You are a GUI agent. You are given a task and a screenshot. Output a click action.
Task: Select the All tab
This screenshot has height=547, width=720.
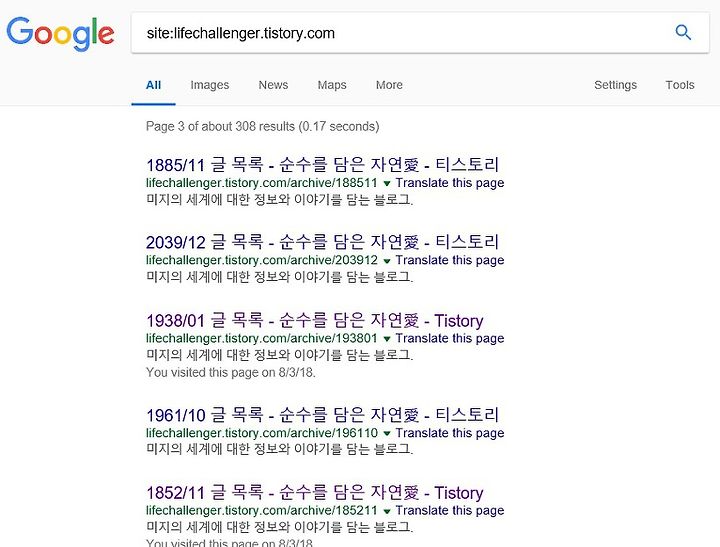[153, 85]
